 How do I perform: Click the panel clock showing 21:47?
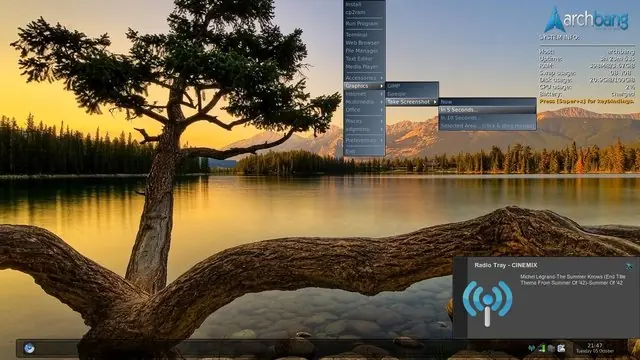(x=595, y=348)
